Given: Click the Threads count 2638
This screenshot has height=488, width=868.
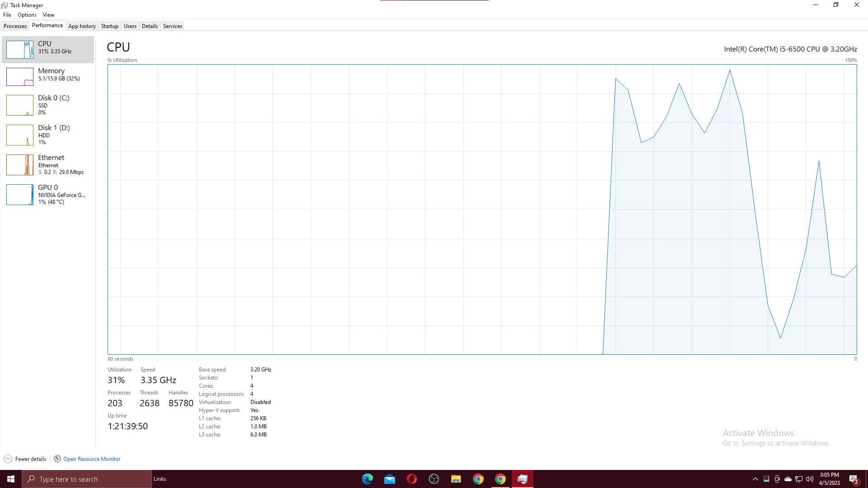Looking at the screenshot, I should point(150,403).
